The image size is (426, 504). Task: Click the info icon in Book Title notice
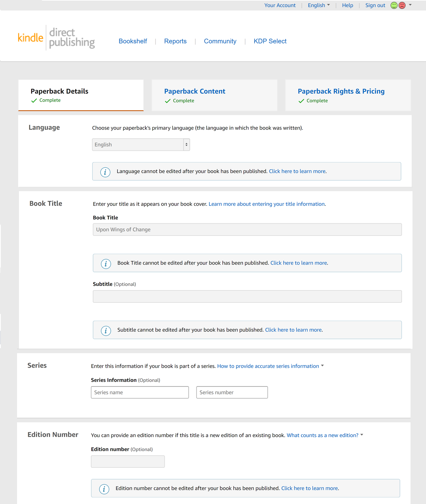(x=106, y=264)
